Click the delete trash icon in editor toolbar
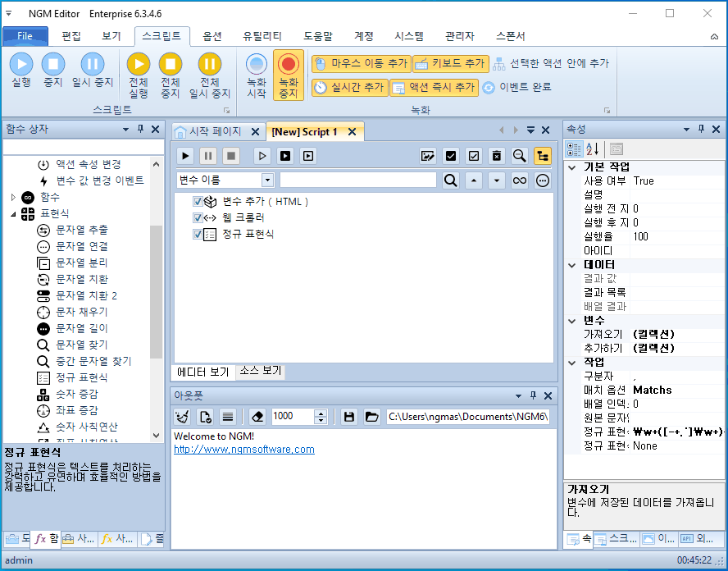 point(496,156)
